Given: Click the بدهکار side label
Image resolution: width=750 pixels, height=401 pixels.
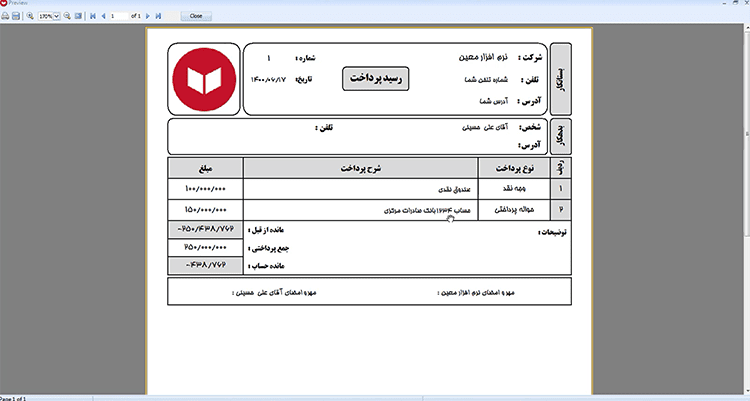Looking at the screenshot, I should (x=561, y=136).
